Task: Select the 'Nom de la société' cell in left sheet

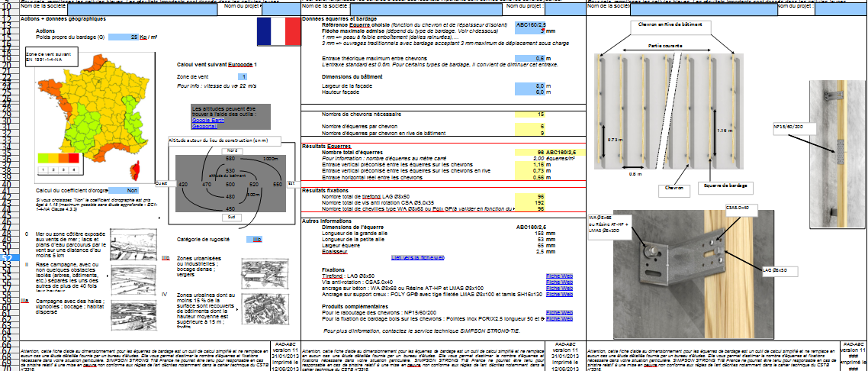Action: 143,9
